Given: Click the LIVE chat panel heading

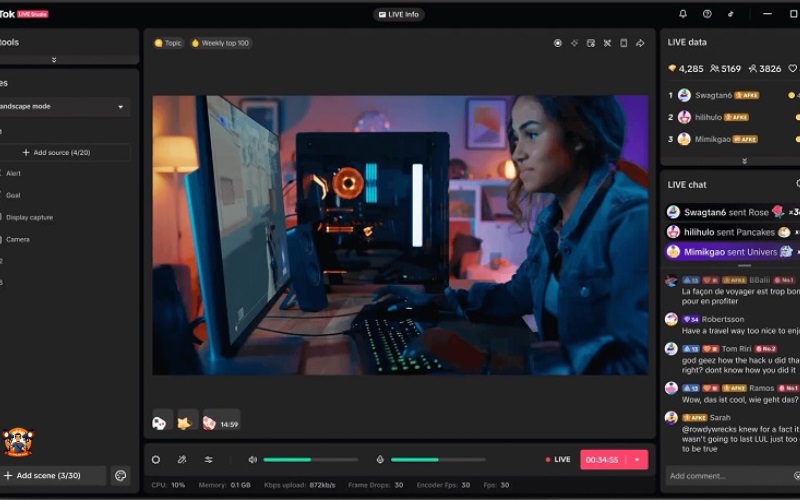Looking at the screenshot, I should [687, 185].
